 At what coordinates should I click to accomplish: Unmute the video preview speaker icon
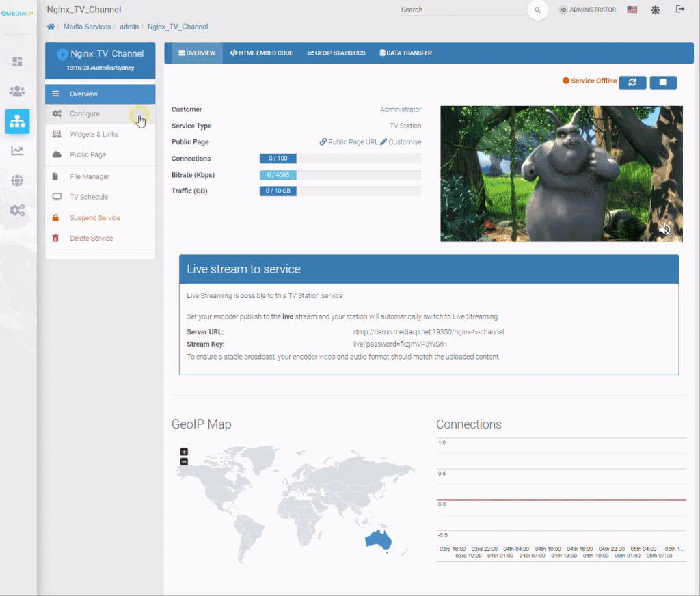click(664, 230)
